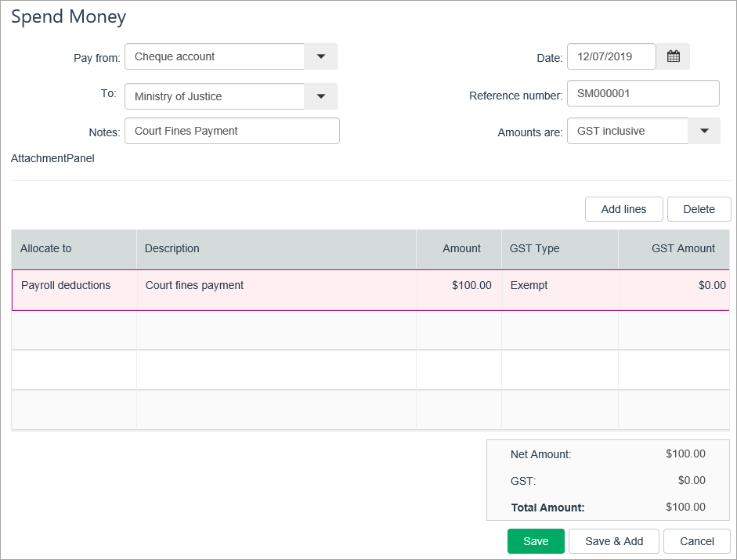Screen dimensions: 737x560
Task: Click the Court fines payment description cell
Action: [276, 286]
